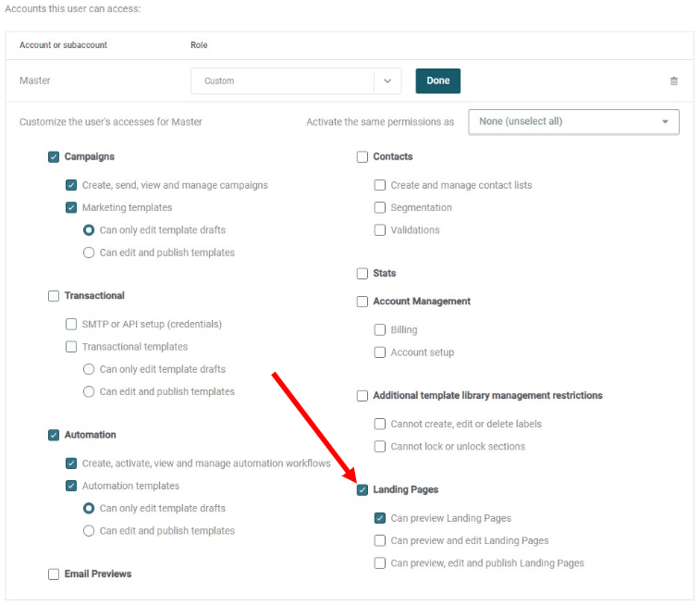Delete the Master account row with trash icon
The image size is (700, 605).
click(x=674, y=80)
